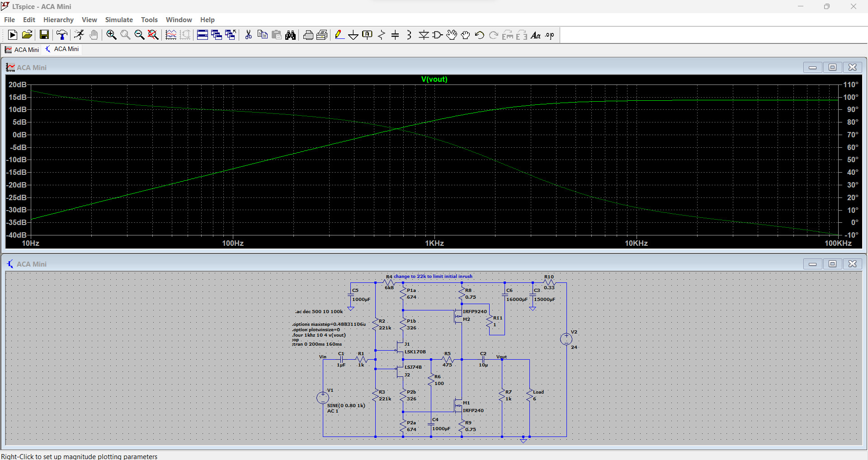Click the Mirror component icon

tap(522, 35)
